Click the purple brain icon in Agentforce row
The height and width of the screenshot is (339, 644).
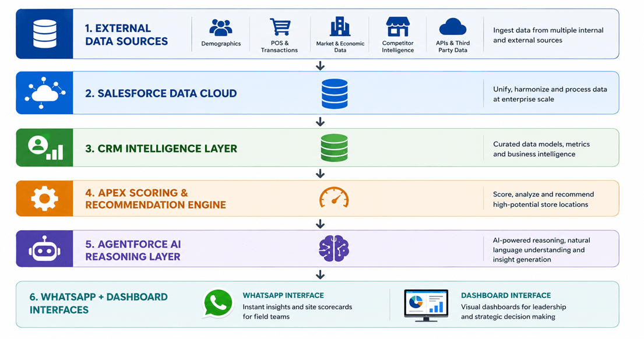[x=334, y=249]
